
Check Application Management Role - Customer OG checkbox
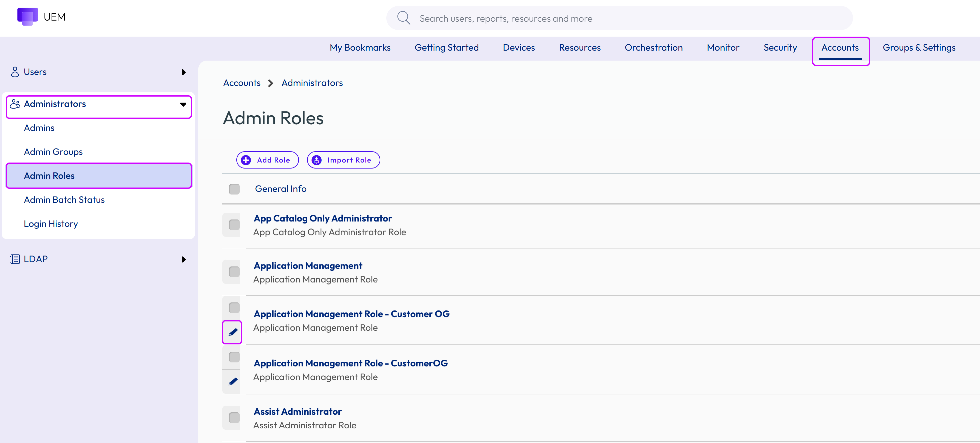[234, 308]
